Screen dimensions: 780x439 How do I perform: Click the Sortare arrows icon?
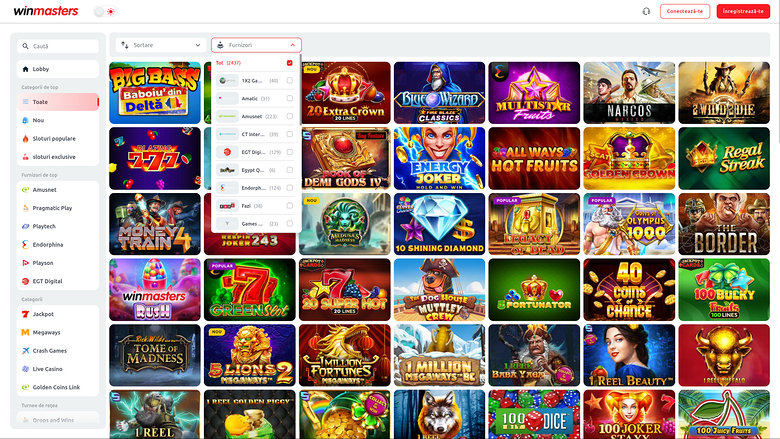[x=125, y=45]
